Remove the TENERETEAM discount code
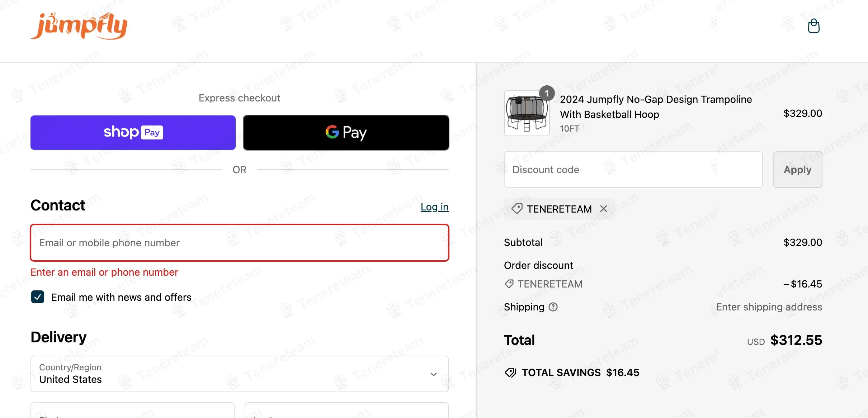 click(x=604, y=209)
